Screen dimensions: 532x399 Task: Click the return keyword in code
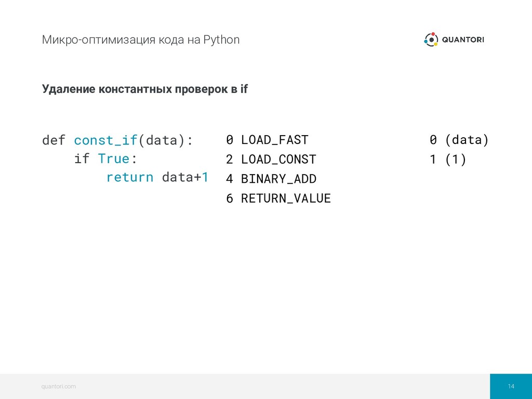(129, 177)
